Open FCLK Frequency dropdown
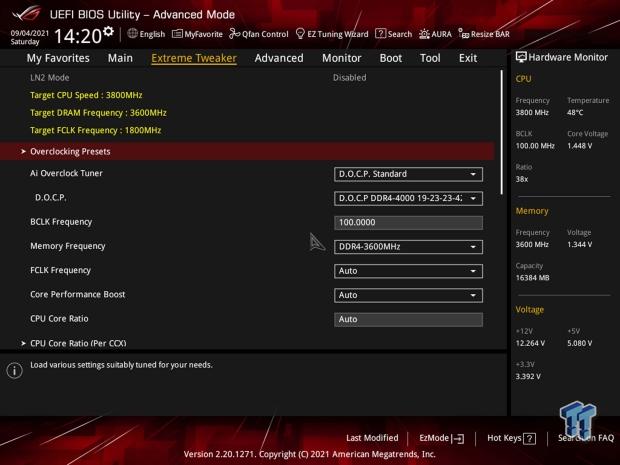Image resolution: width=620 pixels, height=465 pixels. (408, 271)
